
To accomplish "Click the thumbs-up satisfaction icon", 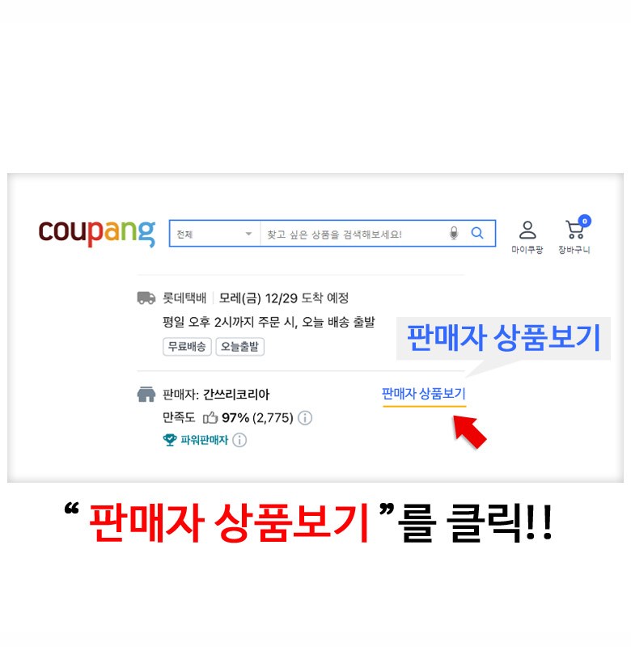I will click(x=210, y=417).
